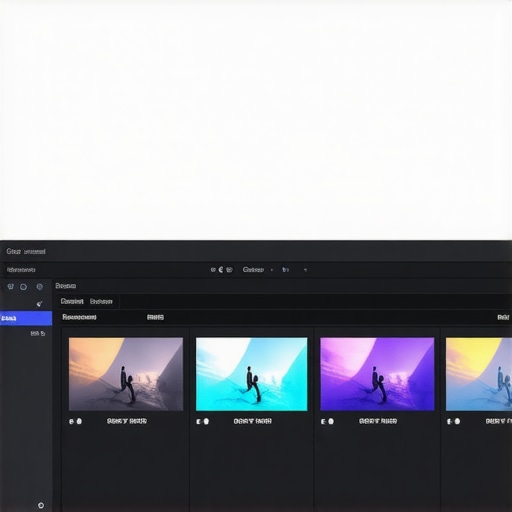Click the highlighted blue sidebar item
512x512 pixels.
26,318
